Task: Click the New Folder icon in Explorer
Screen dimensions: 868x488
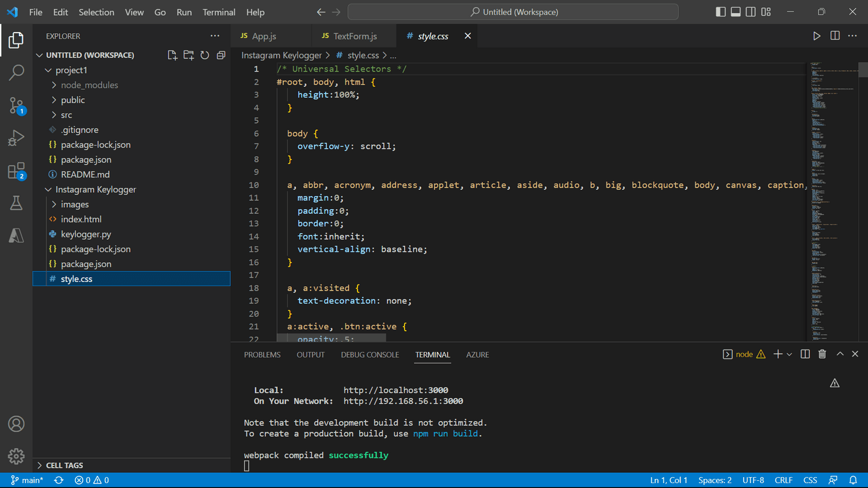Action: [x=189, y=55]
